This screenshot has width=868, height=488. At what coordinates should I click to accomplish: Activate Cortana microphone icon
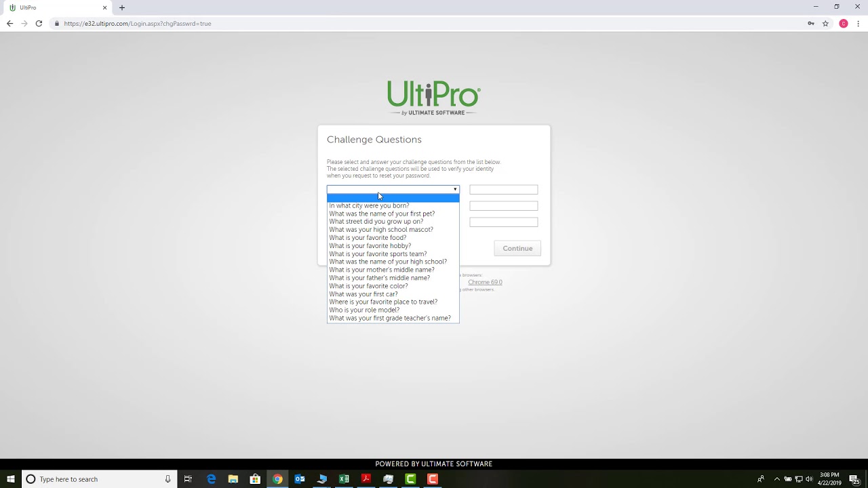click(x=167, y=479)
